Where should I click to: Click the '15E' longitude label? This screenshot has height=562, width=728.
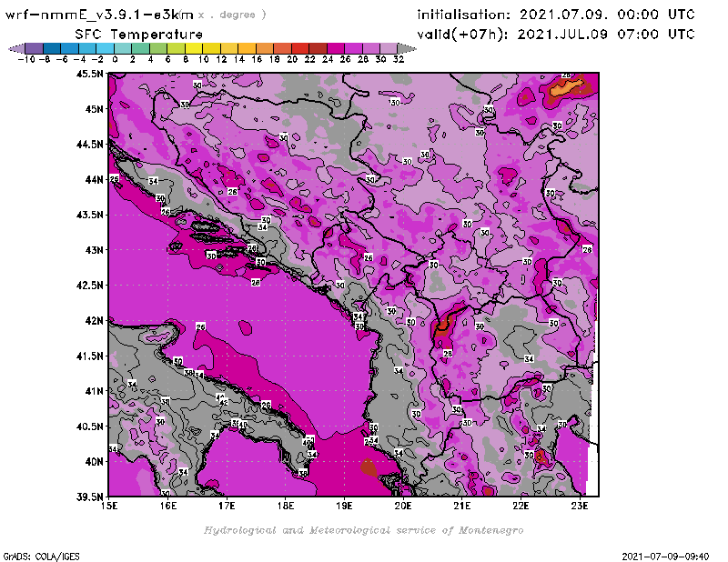click(109, 506)
